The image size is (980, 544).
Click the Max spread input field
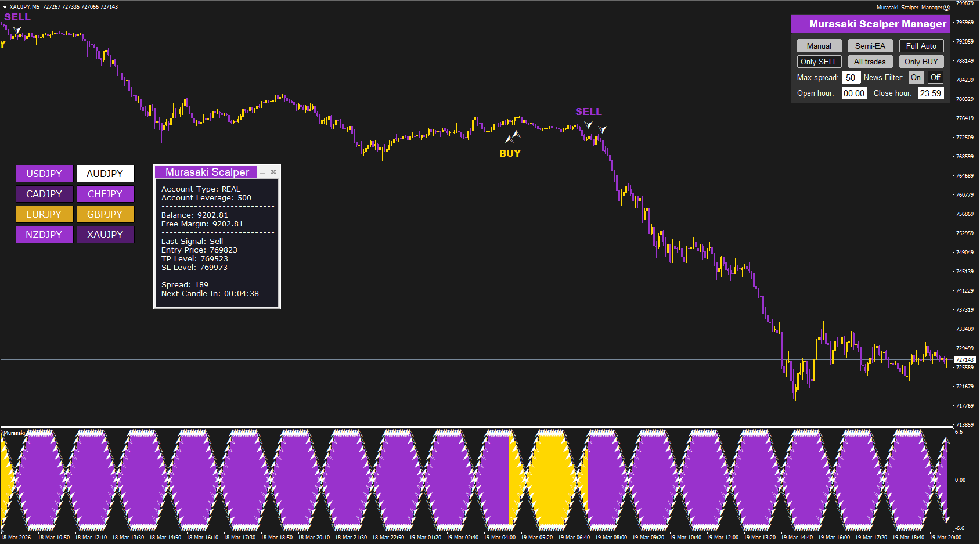(x=851, y=77)
